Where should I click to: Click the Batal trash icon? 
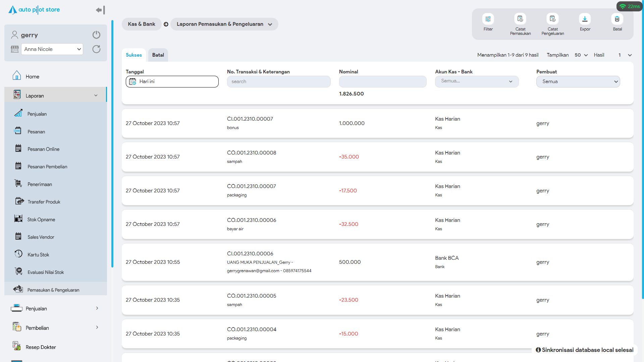(617, 19)
